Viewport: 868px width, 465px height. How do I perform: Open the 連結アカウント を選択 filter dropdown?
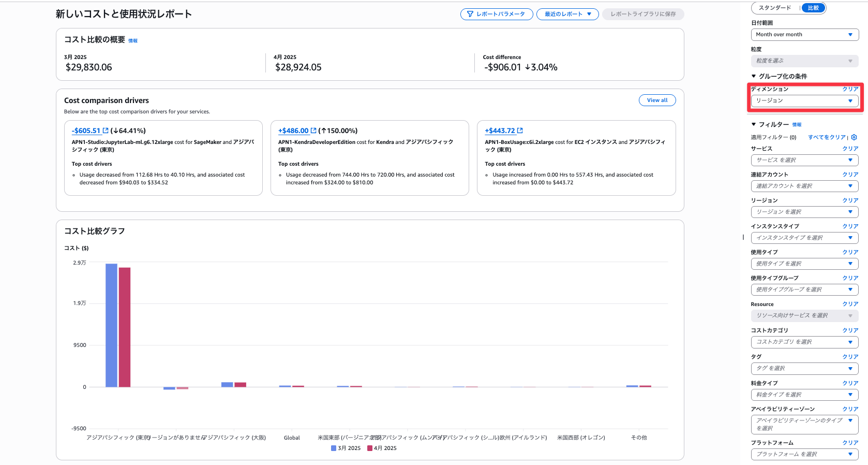click(804, 186)
